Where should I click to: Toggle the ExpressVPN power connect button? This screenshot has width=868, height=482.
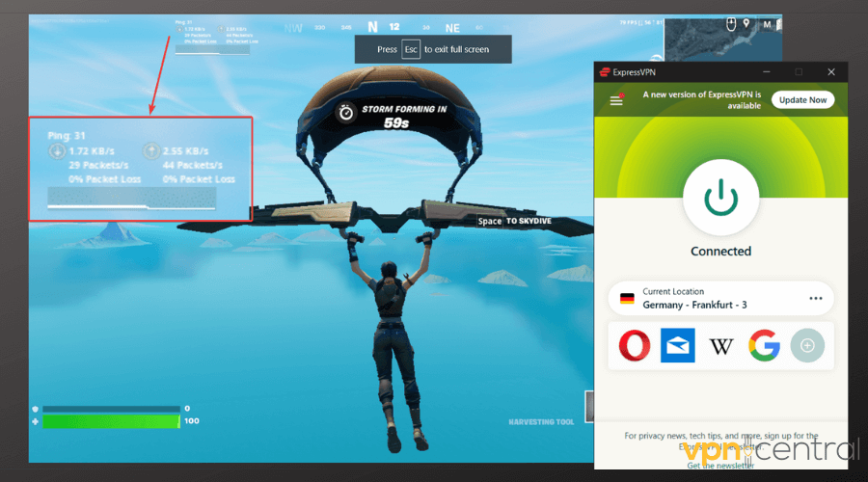point(720,198)
